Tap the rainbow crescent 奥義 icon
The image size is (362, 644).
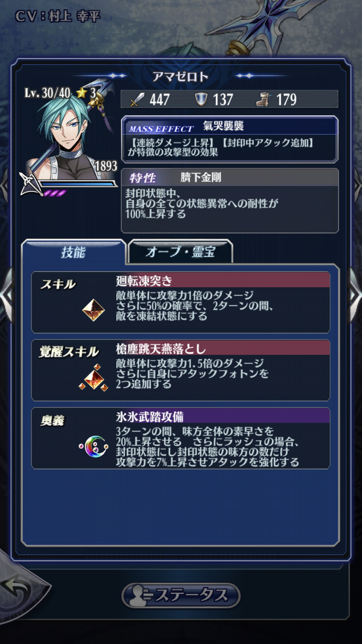pos(93,447)
